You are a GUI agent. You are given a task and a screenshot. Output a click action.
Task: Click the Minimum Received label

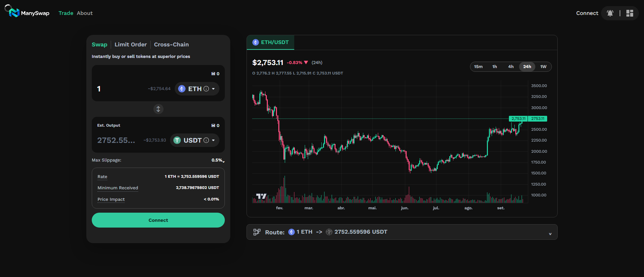tap(118, 188)
